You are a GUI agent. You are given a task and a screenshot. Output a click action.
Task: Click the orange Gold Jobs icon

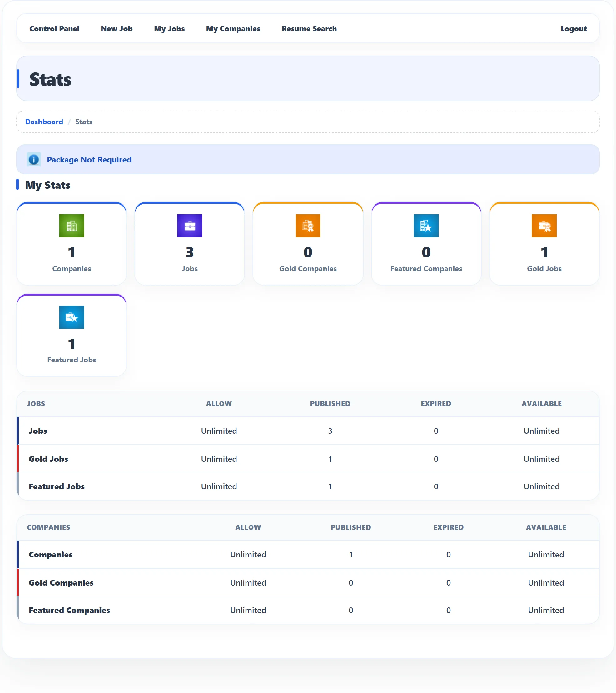point(544,226)
